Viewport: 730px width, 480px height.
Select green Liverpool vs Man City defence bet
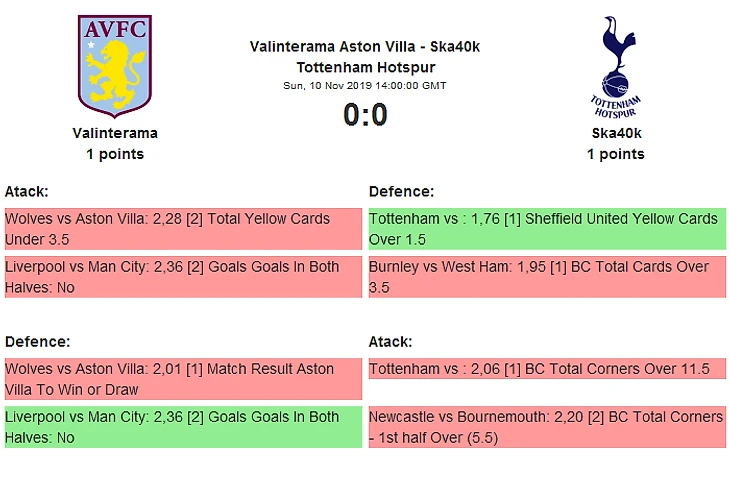pos(183,427)
